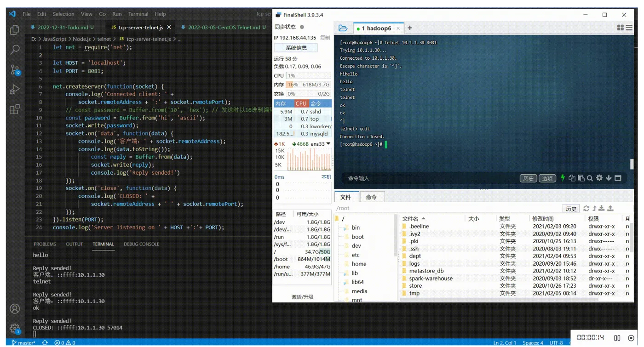644x347 pixels.
Task: Open the File menu in VS Code
Action: [27, 14]
